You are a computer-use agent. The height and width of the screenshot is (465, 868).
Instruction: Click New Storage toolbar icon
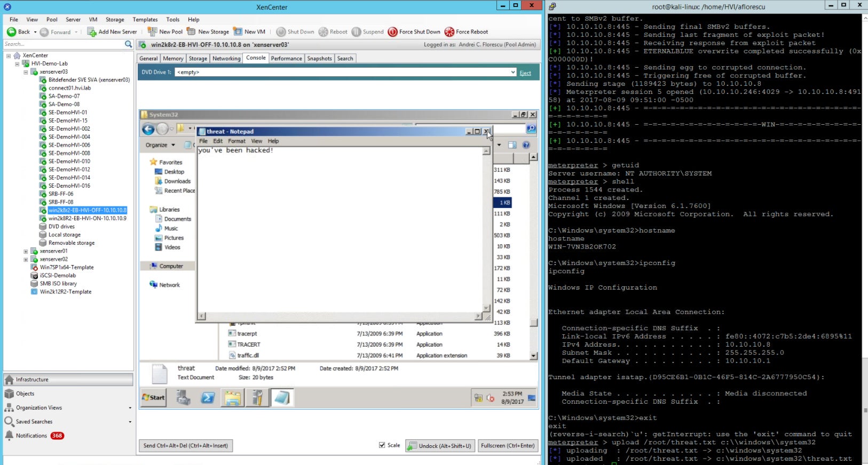pos(191,32)
